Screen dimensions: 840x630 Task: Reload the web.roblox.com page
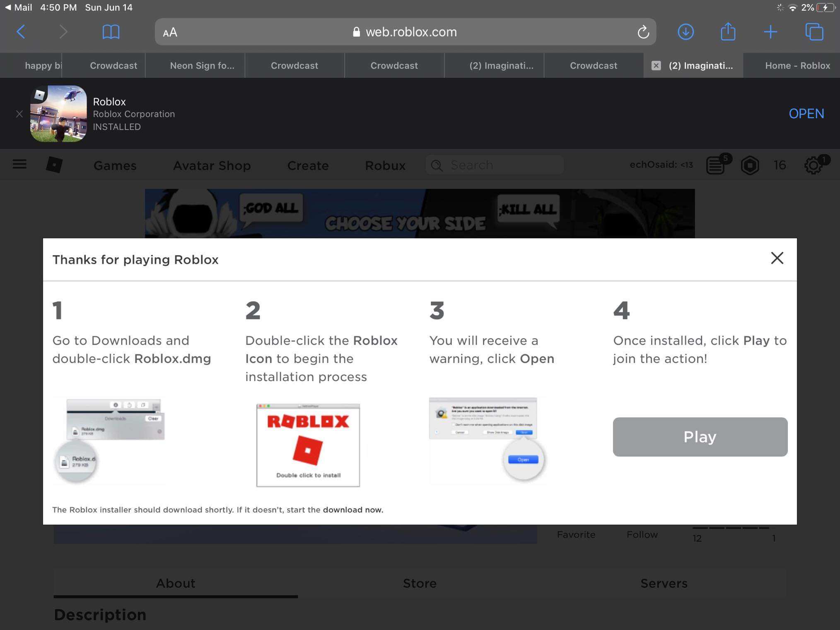643,32
